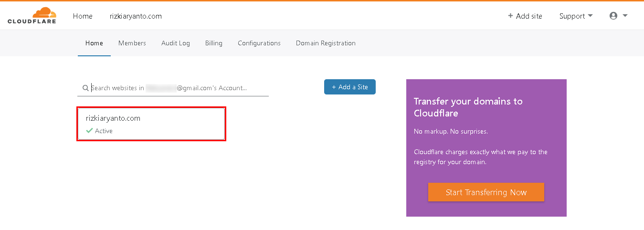Go to Home in top navigation

[83, 16]
